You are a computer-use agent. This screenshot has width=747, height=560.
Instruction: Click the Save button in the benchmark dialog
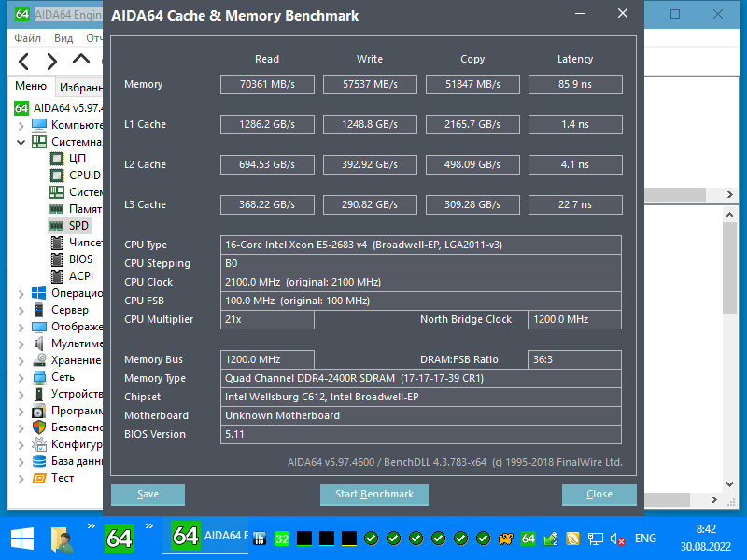click(x=148, y=495)
